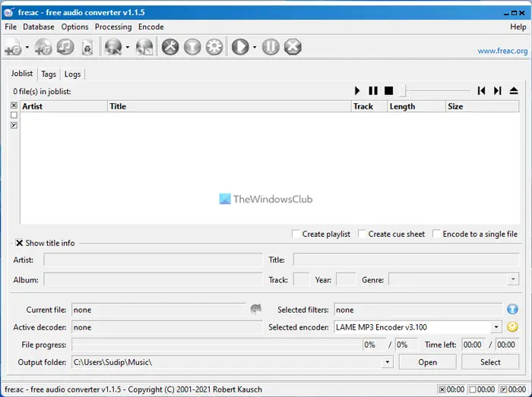This screenshot has height=397, width=532.
Task: Skip to previous track in player
Action: [481, 91]
